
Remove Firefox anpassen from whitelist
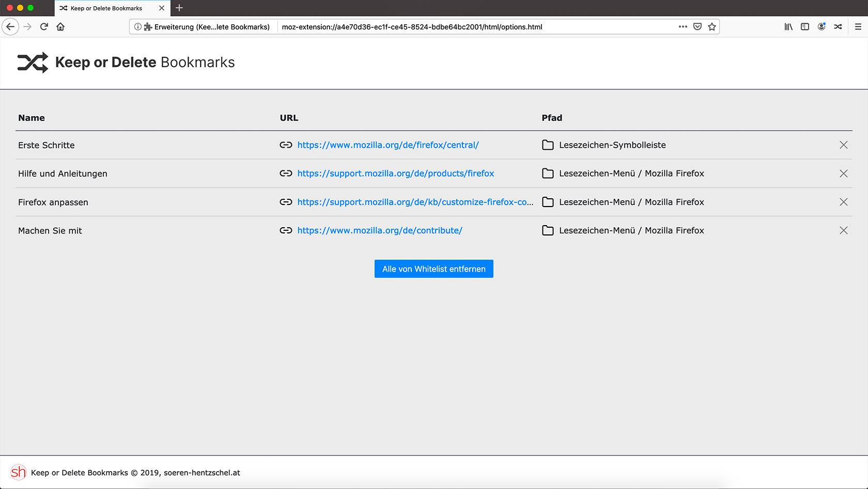point(843,202)
